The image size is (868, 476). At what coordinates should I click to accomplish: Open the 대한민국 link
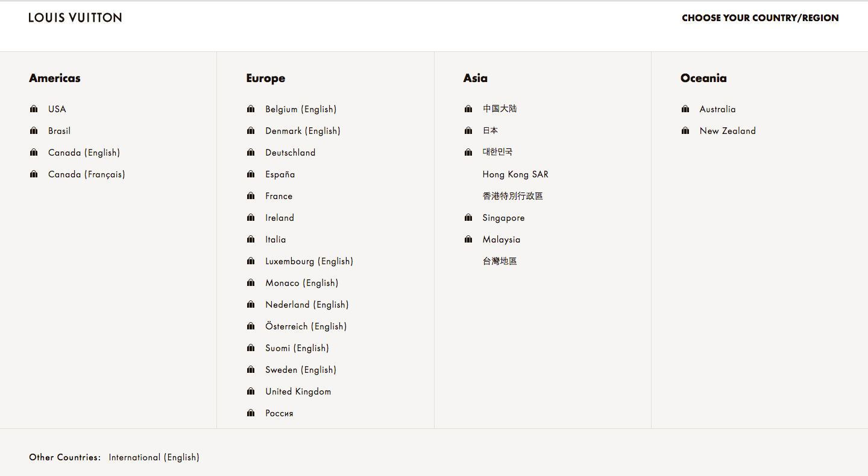coord(497,152)
